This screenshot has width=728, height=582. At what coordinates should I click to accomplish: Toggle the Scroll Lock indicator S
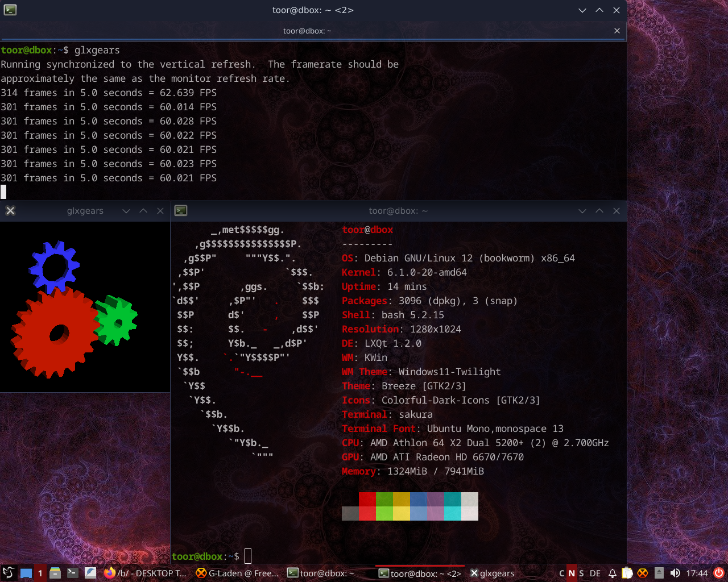[581, 573]
